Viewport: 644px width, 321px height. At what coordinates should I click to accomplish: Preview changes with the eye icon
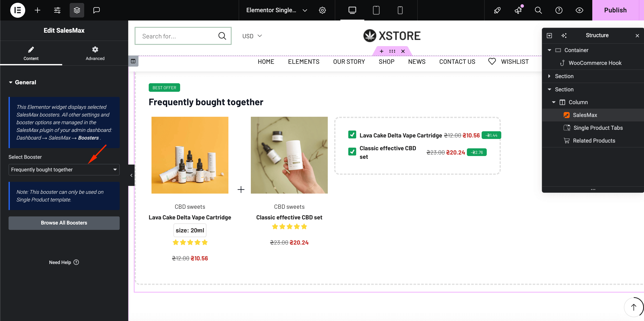pos(579,10)
